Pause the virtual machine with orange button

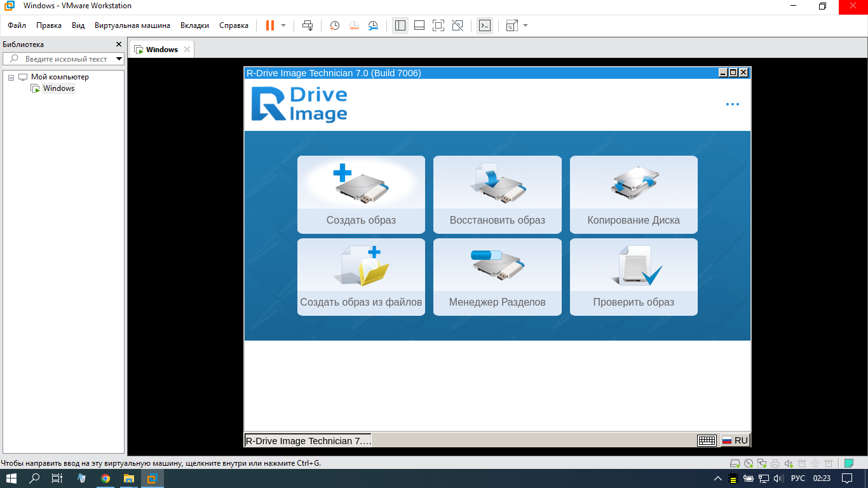(270, 25)
